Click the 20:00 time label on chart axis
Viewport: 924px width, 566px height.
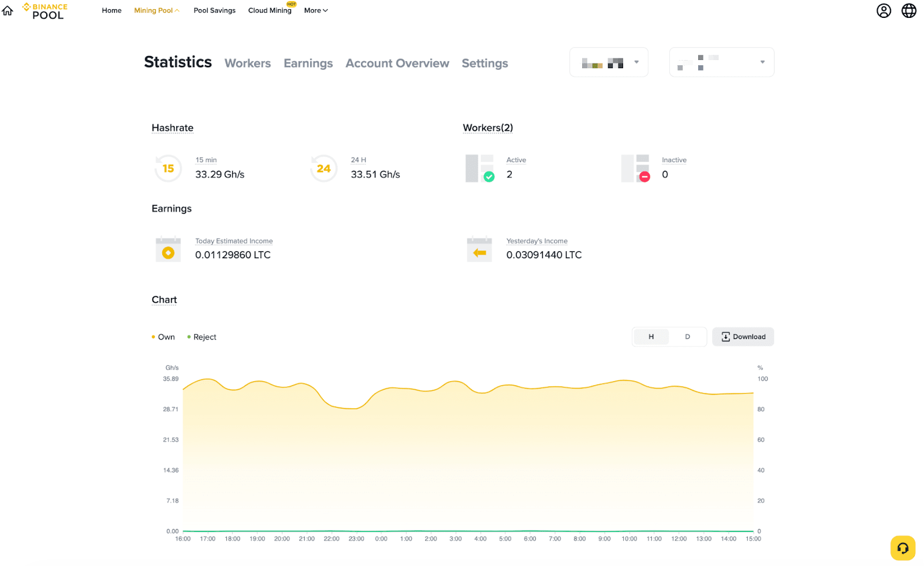[282, 539]
